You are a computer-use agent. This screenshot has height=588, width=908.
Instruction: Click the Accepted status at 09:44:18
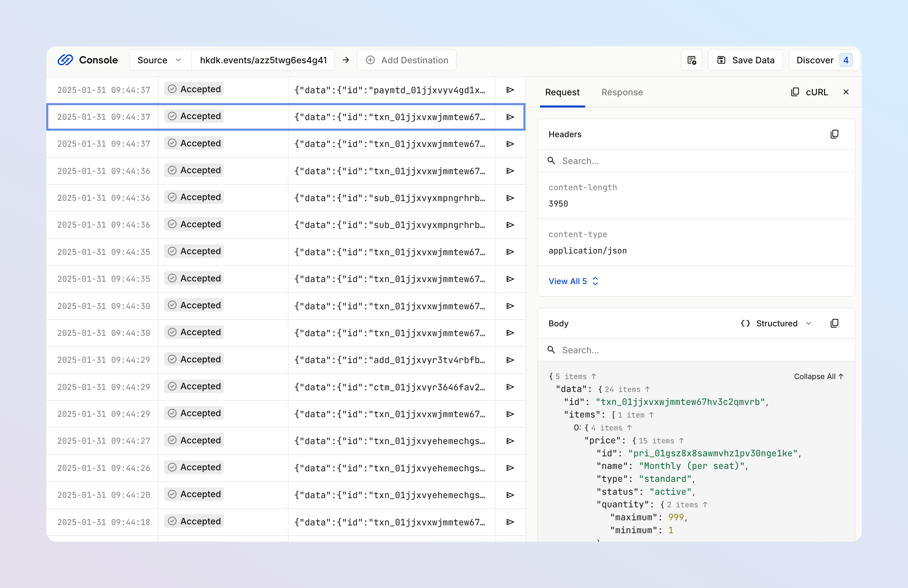coord(194,521)
